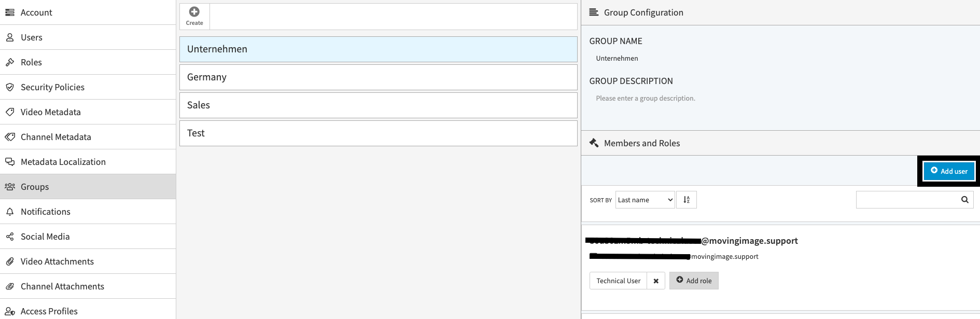Click the Members and Roles gavel icon

(x=594, y=143)
